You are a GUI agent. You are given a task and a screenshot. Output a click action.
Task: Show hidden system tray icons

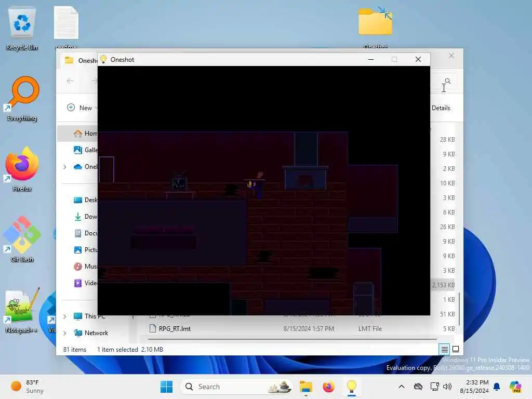coord(402,387)
